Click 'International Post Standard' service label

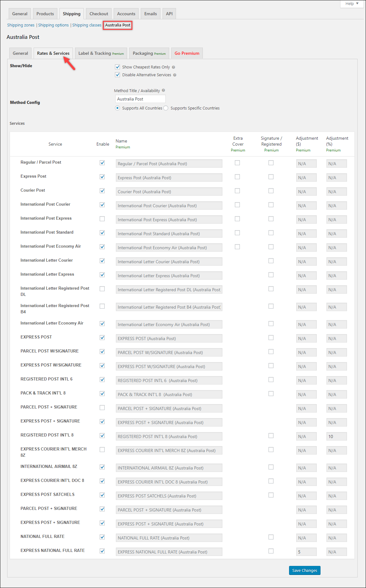pos(47,232)
